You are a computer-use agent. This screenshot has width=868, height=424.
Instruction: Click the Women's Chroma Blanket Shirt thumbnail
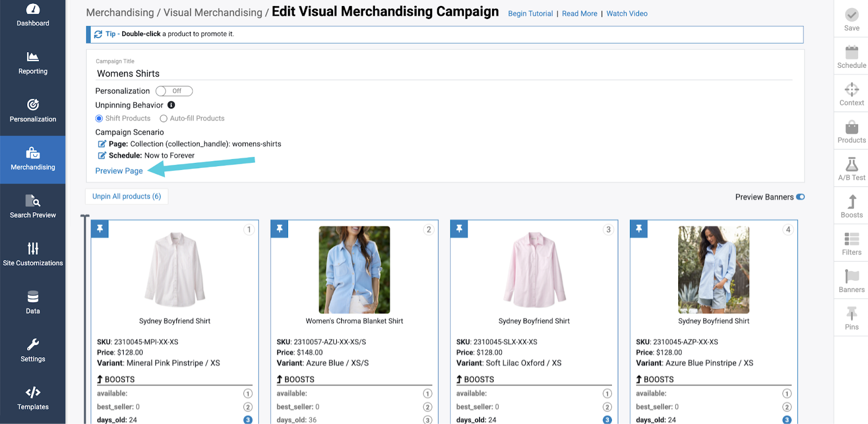(354, 270)
